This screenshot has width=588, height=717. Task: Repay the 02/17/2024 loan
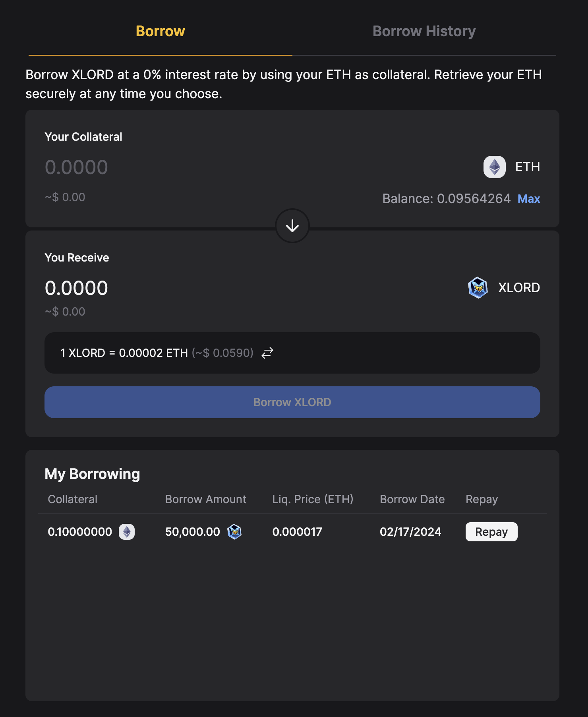click(x=491, y=532)
